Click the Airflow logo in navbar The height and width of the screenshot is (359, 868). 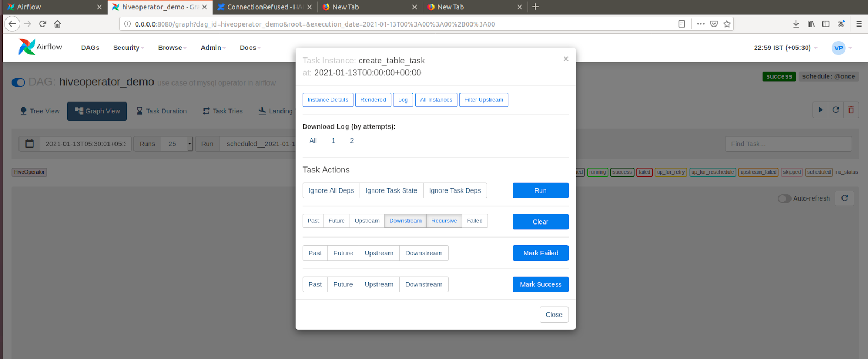tap(41, 47)
